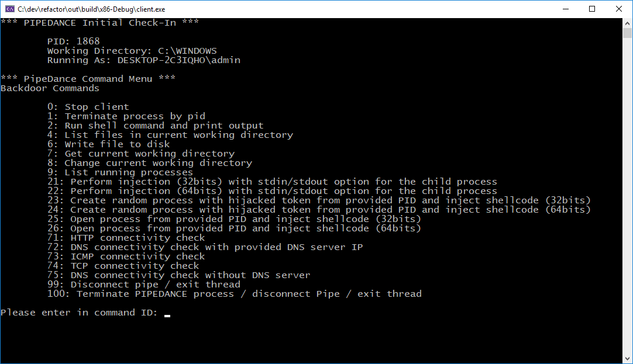Close the client.exe console window

coord(619,9)
